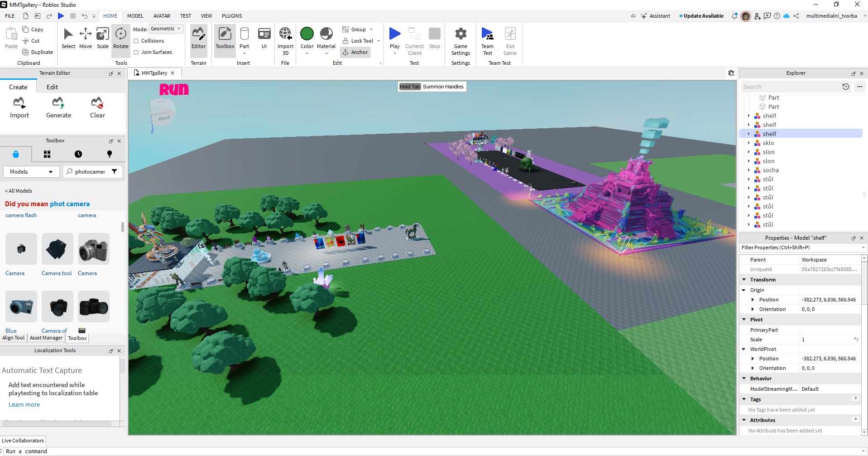The height and width of the screenshot is (456, 868).
Task: Open viewport settings gear
Action: (x=731, y=73)
